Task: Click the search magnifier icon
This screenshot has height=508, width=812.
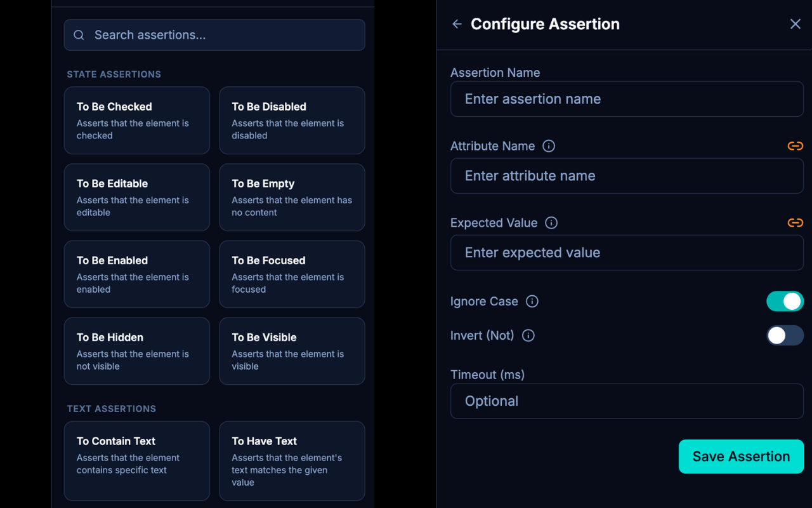Action: click(79, 36)
